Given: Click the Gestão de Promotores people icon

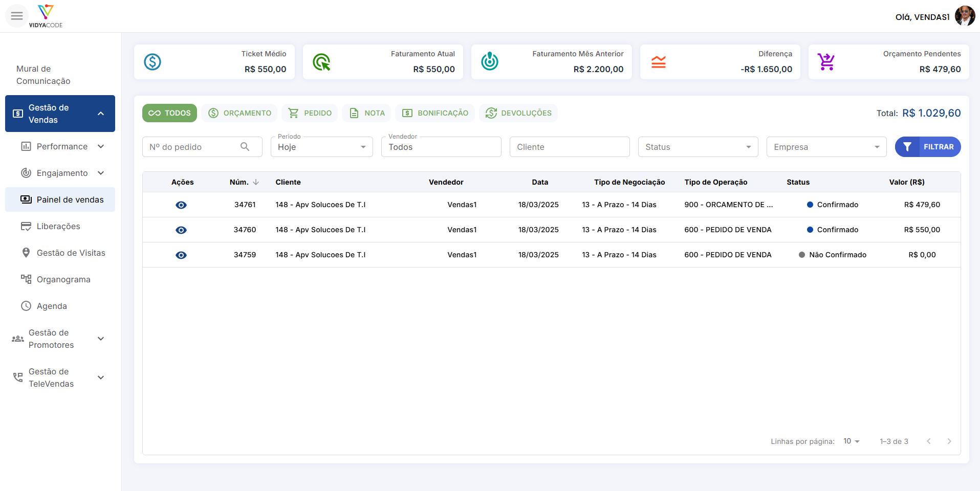Looking at the screenshot, I should [18, 339].
